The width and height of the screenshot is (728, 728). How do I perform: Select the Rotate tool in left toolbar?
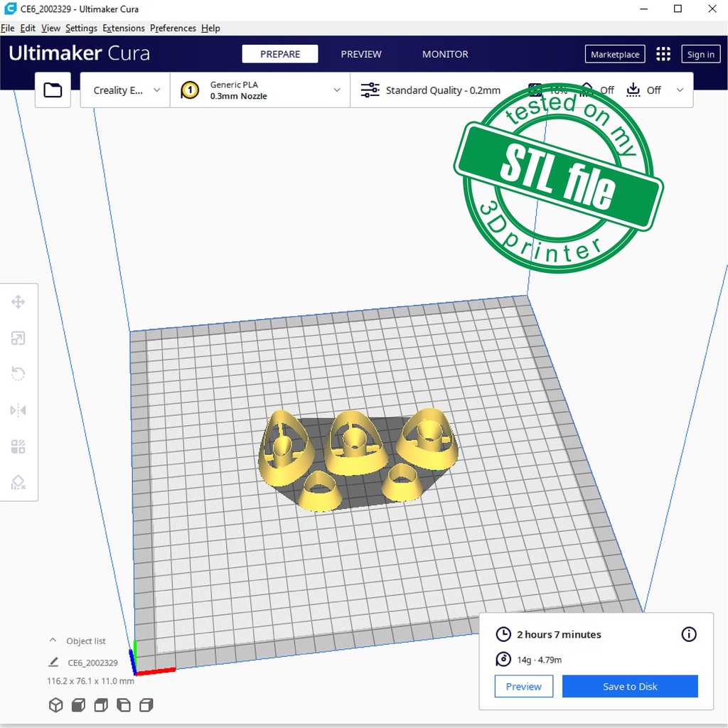point(18,374)
